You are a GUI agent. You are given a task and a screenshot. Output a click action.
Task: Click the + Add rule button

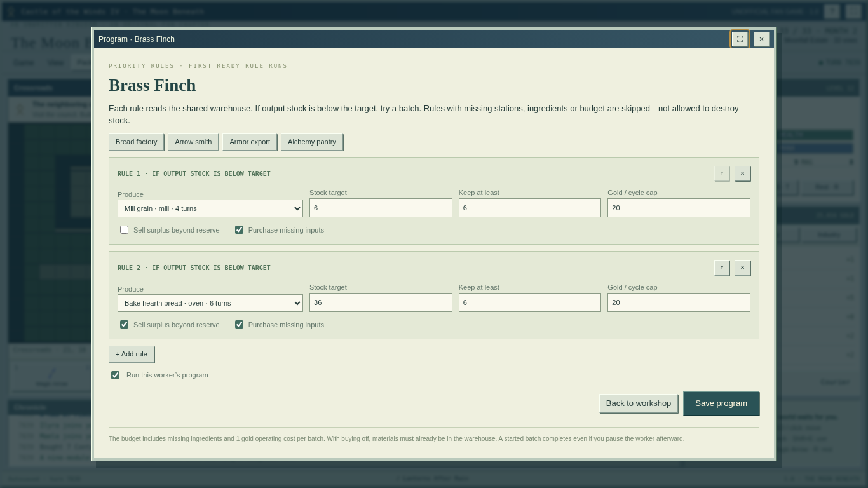tap(132, 354)
